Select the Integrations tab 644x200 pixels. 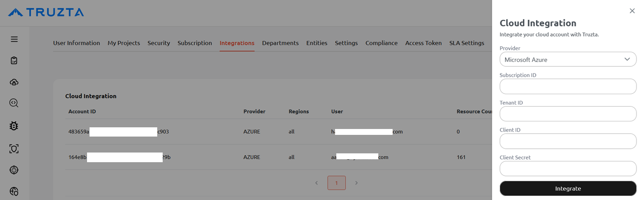237,43
